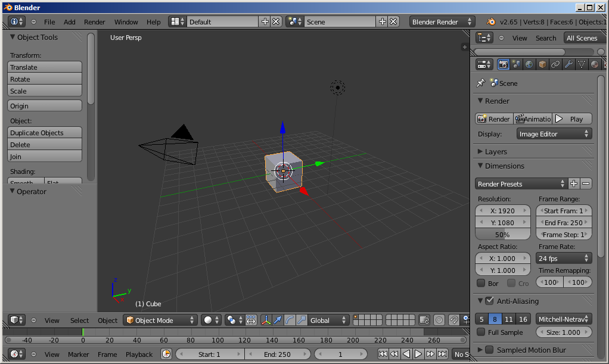This screenshot has height=364, width=609.
Task: Click the timeline sync clock icon
Action: 166,354
